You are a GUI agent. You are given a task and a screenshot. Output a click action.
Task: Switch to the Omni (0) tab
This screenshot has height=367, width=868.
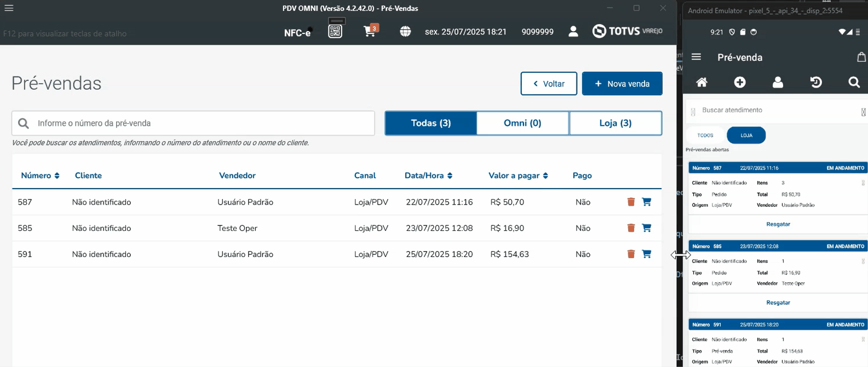pos(522,123)
